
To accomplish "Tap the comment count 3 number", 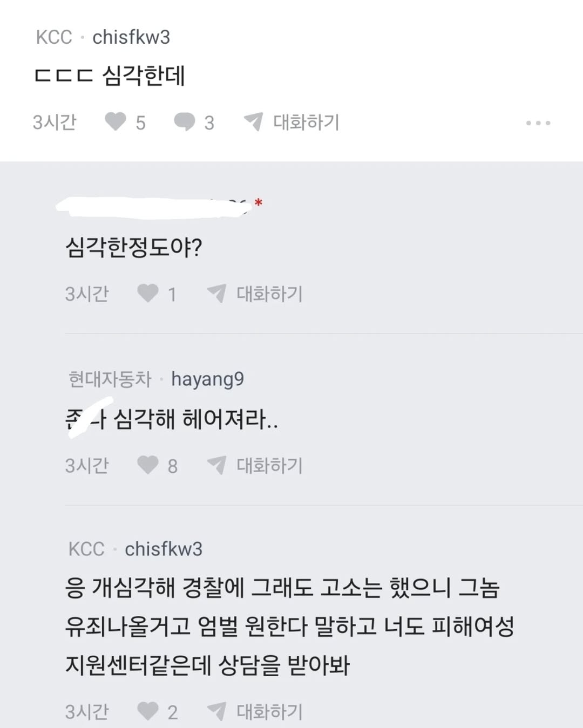I will [209, 123].
